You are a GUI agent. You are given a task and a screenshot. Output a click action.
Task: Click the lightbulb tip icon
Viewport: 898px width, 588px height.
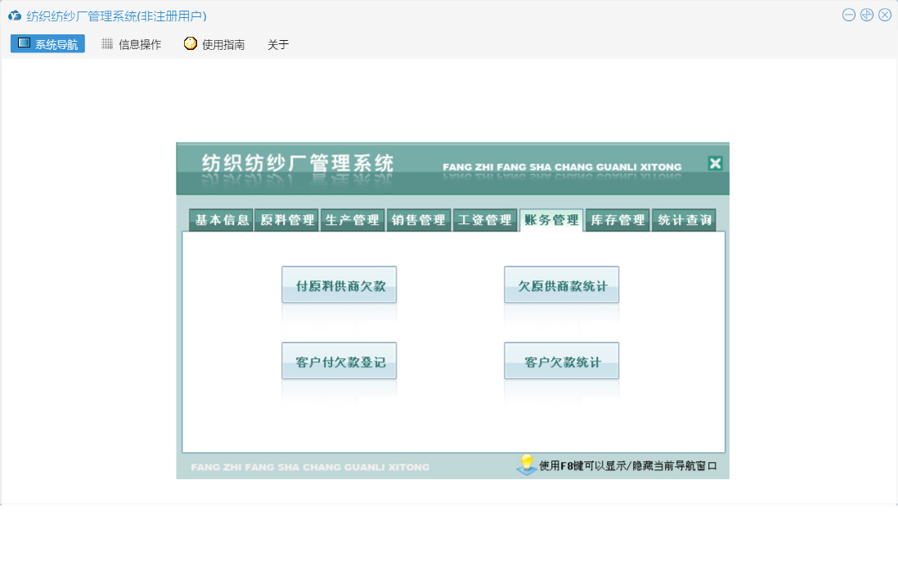tap(527, 465)
